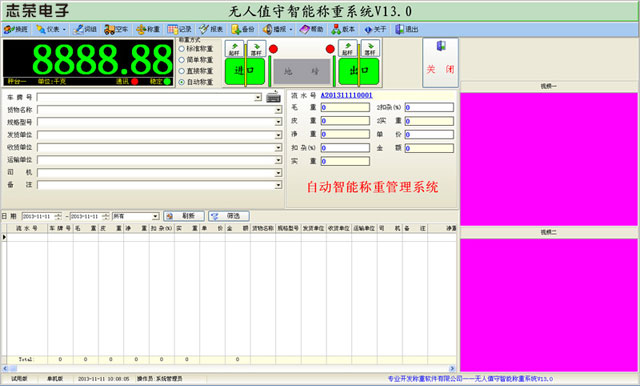Open the 关于 about menu item
The height and width of the screenshot is (386, 640).
coord(375,29)
